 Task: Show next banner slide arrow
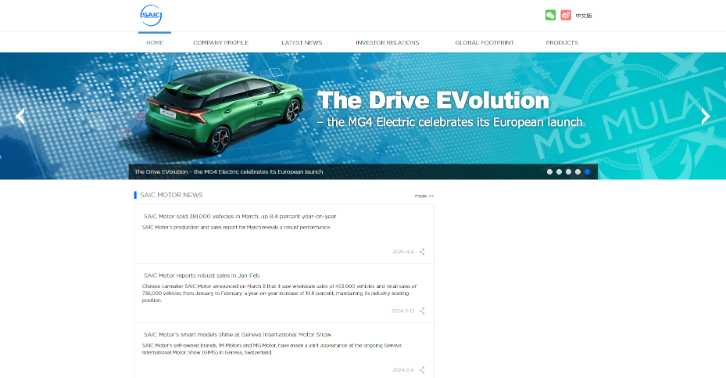[x=705, y=116]
